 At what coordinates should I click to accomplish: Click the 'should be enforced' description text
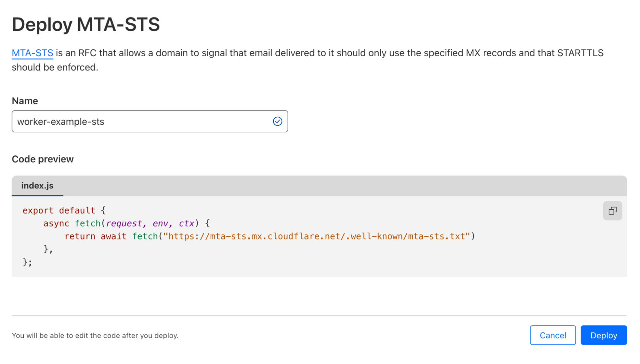point(55,67)
